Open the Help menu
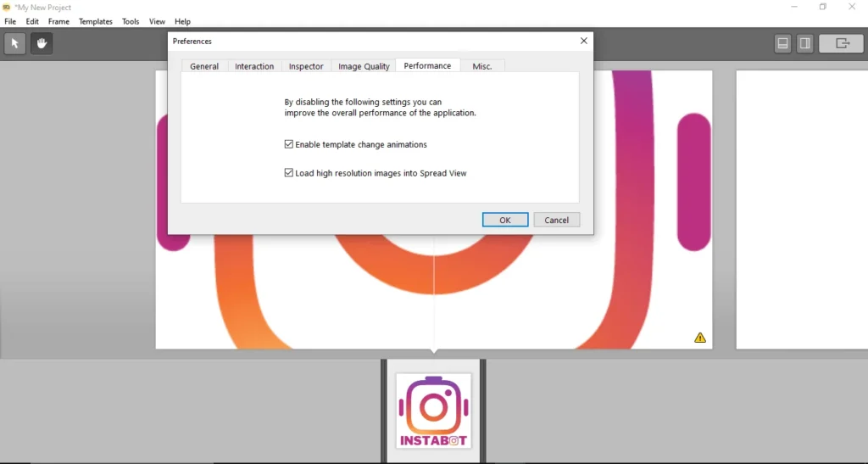 coord(183,21)
